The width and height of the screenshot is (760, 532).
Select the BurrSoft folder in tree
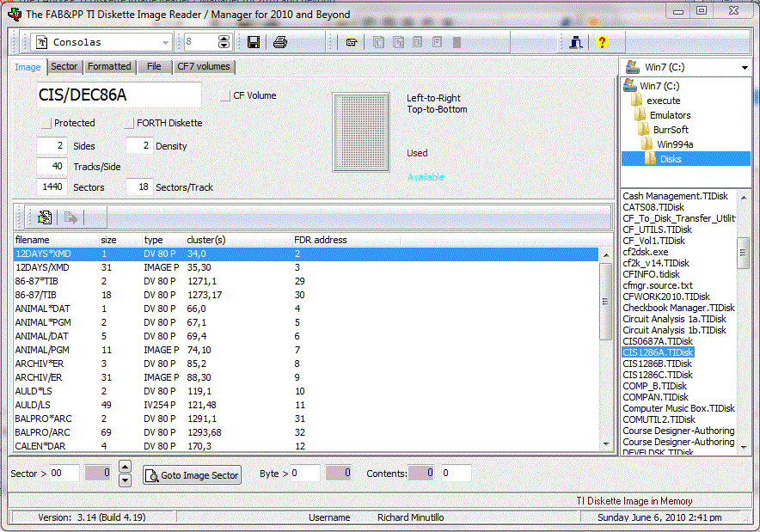670,129
